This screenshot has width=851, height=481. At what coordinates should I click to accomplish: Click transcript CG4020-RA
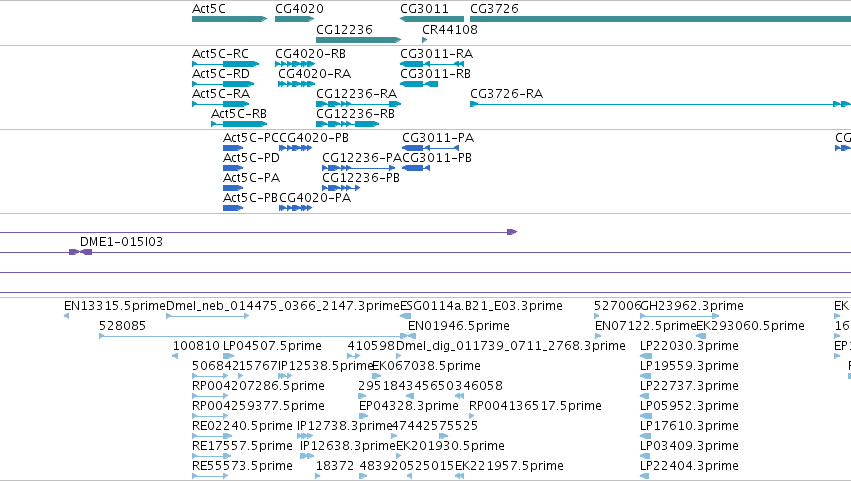[296, 84]
